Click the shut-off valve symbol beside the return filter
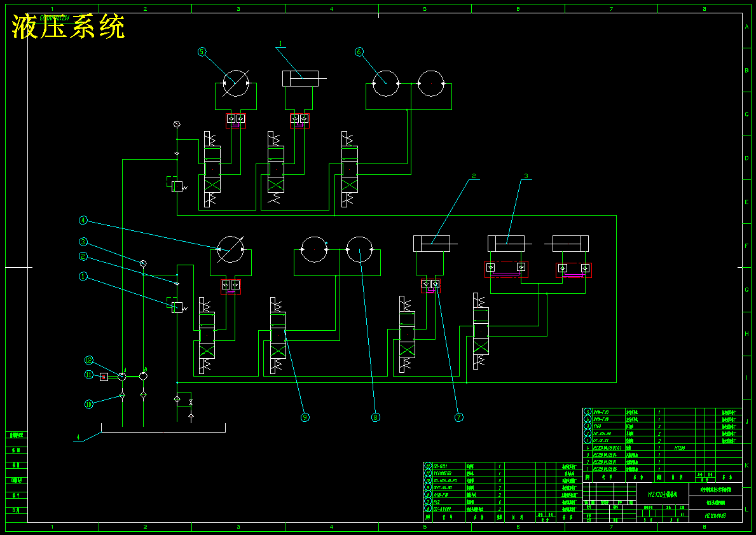Screen dimensions: 756x535 [191, 402]
